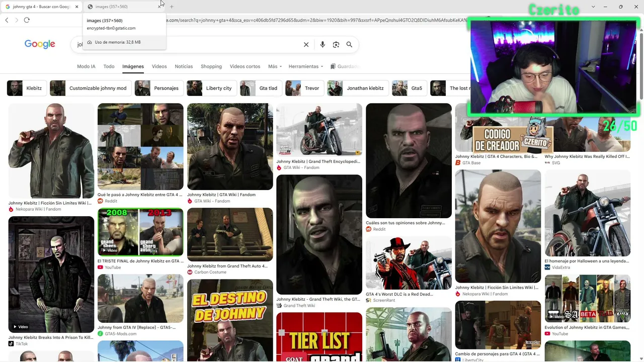Click the Carbon Costume source icon
The width and height of the screenshot is (644, 362).
click(x=190, y=272)
